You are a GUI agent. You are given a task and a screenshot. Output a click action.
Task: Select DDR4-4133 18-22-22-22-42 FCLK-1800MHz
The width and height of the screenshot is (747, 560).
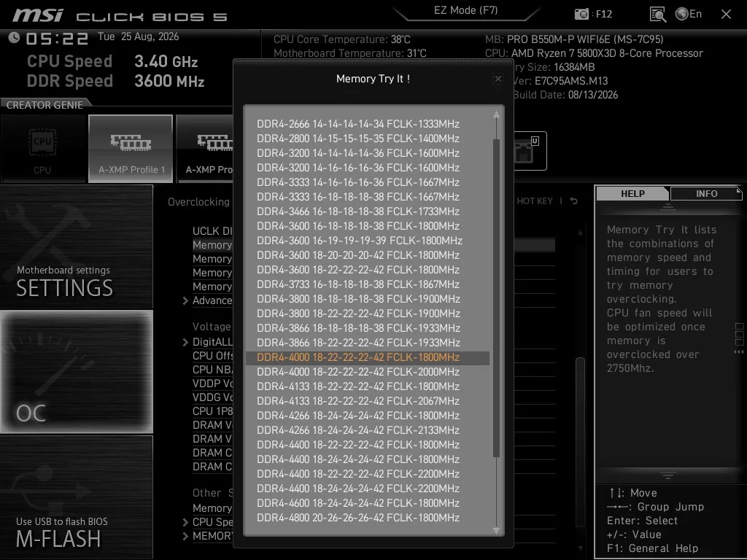pos(357,386)
